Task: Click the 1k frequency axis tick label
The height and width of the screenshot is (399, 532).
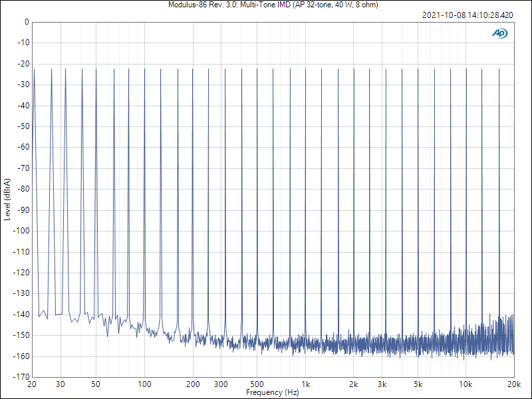Action: tap(305, 384)
